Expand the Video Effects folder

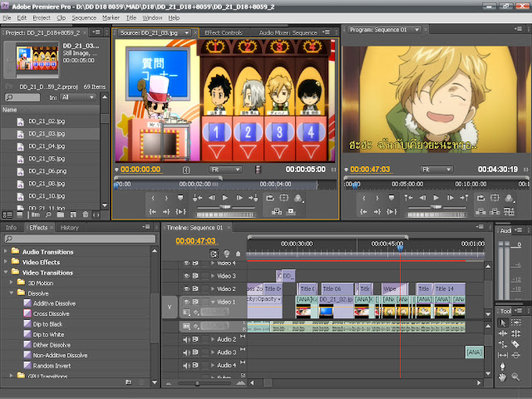[6, 262]
